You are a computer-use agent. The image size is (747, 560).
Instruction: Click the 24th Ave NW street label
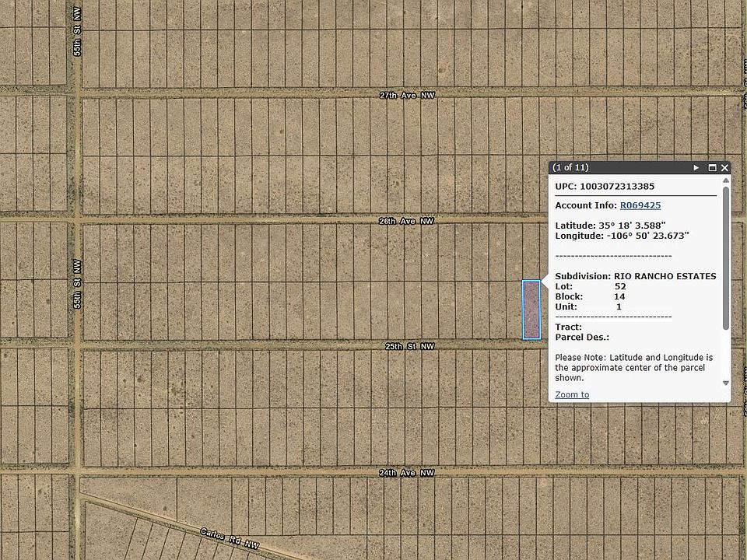coord(406,473)
